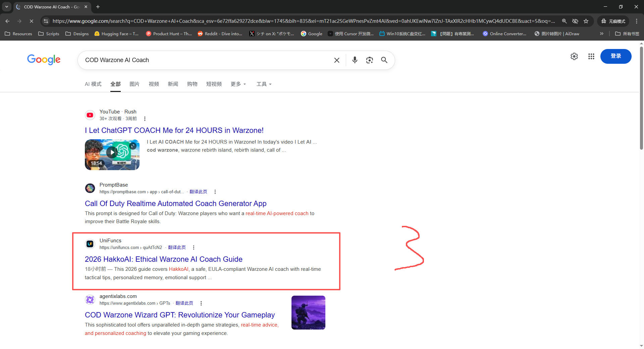The image size is (644, 349).
Task: Click the magnifier search submit icon
Action: tap(384, 60)
